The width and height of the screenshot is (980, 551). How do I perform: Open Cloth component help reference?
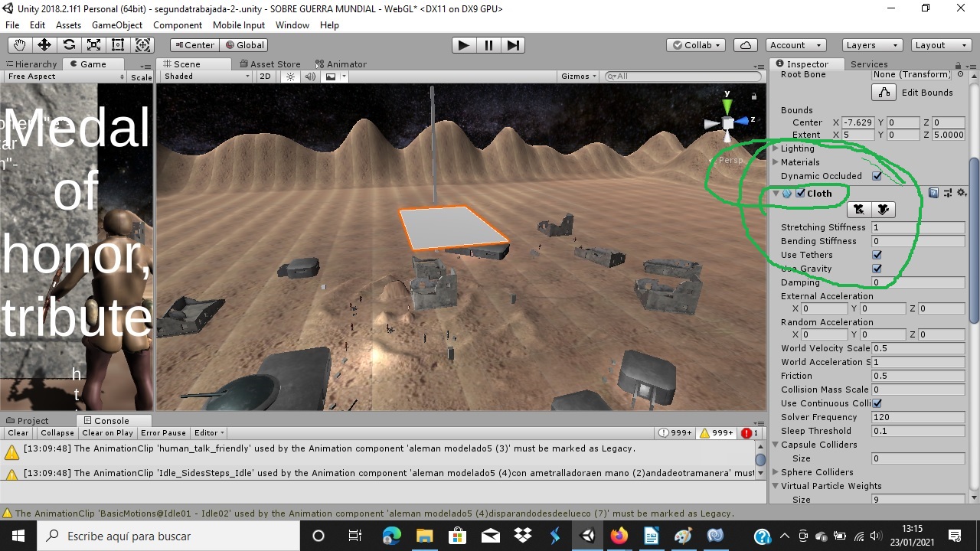933,194
